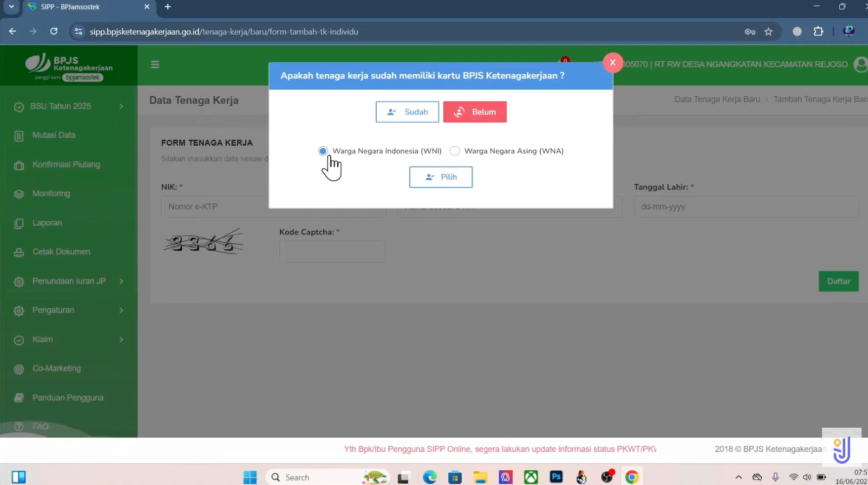Screen dimensions: 868x485
Task: Open Photoshop from the taskbar
Action: tap(556, 477)
